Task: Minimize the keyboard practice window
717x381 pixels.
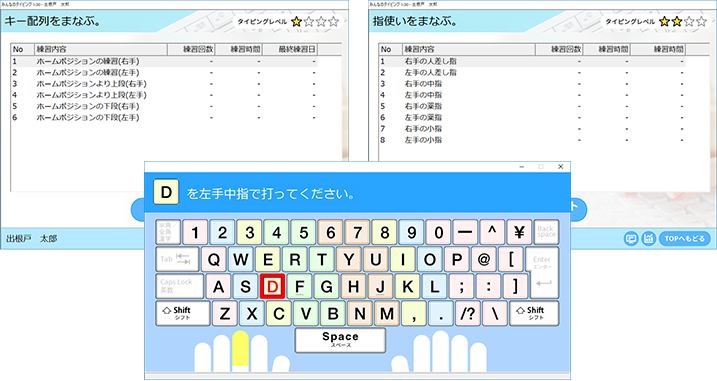Action: tap(522, 167)
